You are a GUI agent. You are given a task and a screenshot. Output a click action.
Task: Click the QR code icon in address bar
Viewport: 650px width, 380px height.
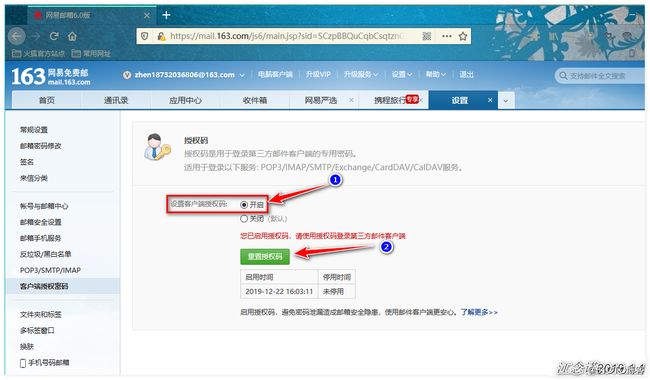427,36
